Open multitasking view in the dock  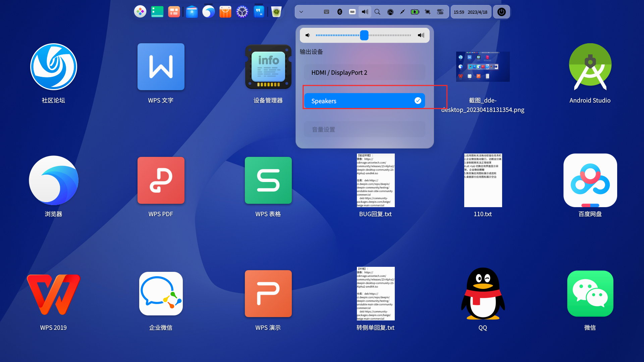[x=174, y=12]
